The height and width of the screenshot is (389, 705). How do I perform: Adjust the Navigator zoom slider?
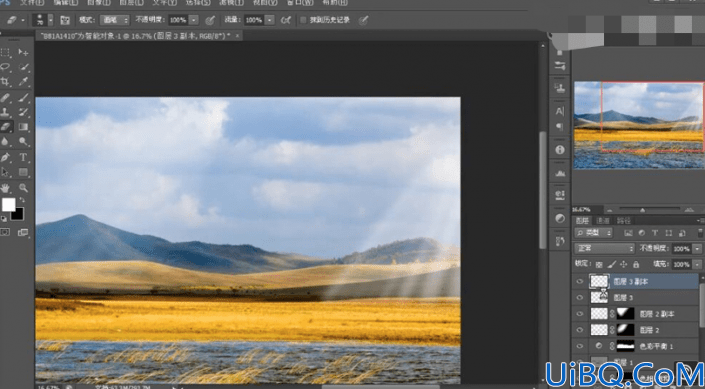pos(643,210)
